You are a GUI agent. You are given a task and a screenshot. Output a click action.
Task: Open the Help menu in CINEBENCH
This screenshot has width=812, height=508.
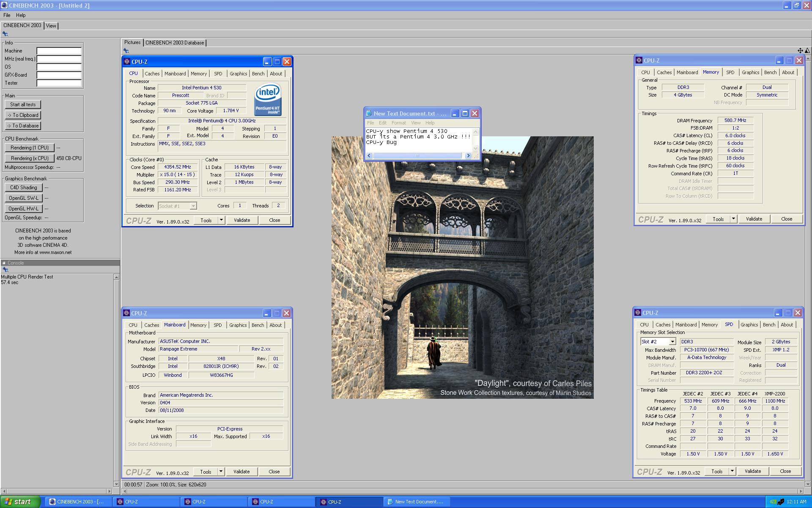21,15
